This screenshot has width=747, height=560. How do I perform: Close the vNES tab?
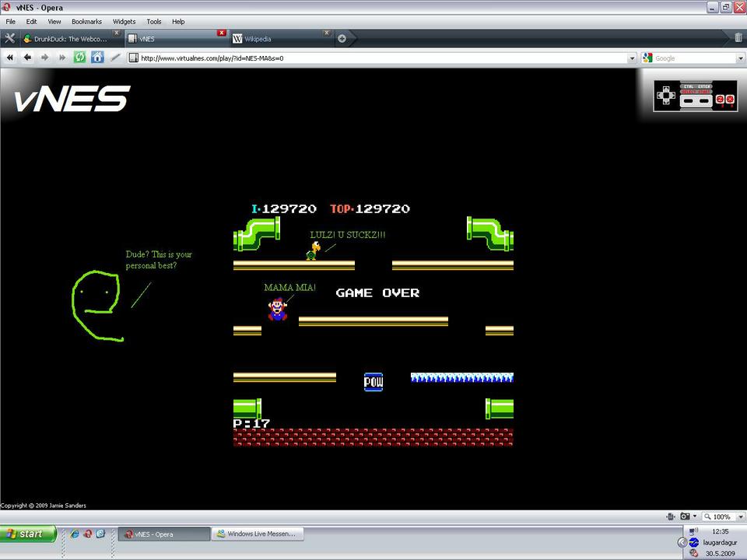(x=221, y=33)
